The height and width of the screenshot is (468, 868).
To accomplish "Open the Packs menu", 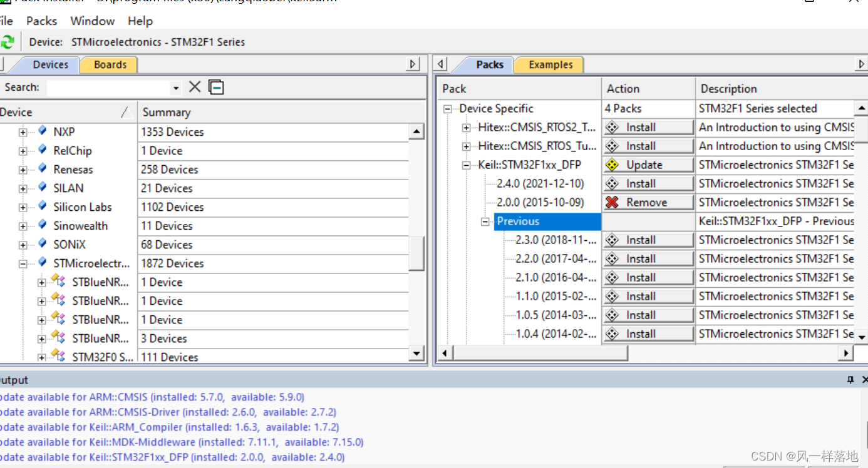I will pyautogui.click(x=41, y=21).
